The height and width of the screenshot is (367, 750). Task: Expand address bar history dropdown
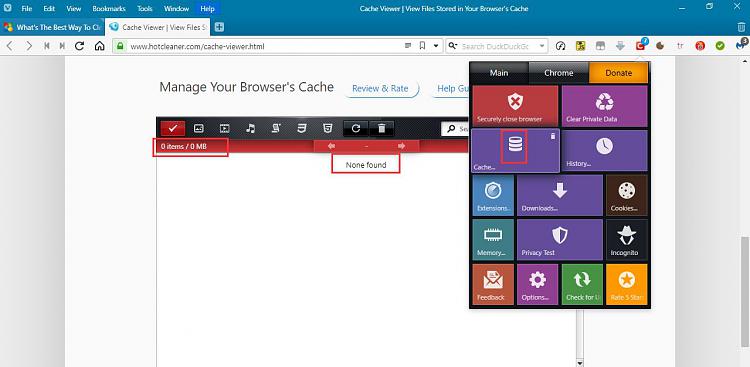point(436,46)
